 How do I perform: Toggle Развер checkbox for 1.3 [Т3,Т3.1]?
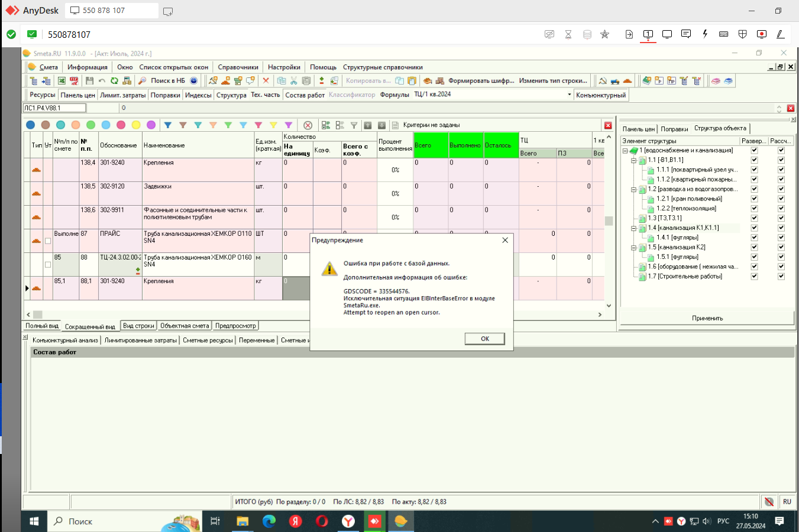coord(754,218)
